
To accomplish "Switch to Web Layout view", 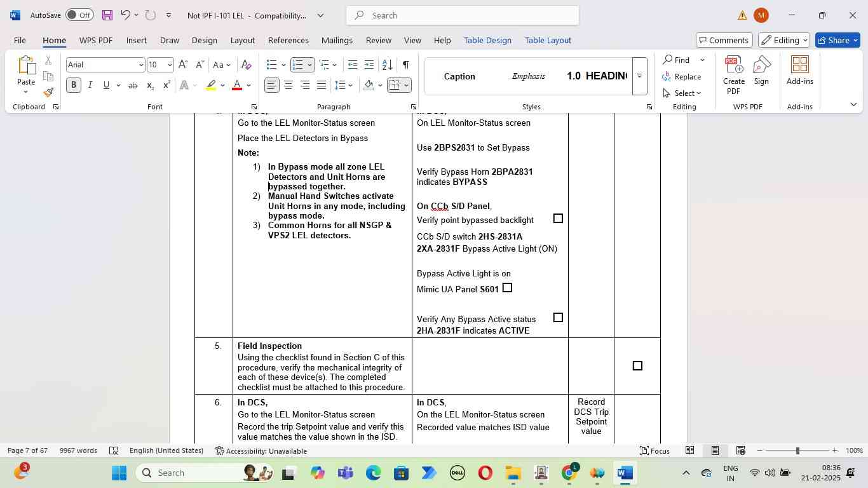I will tap(740, 451).
